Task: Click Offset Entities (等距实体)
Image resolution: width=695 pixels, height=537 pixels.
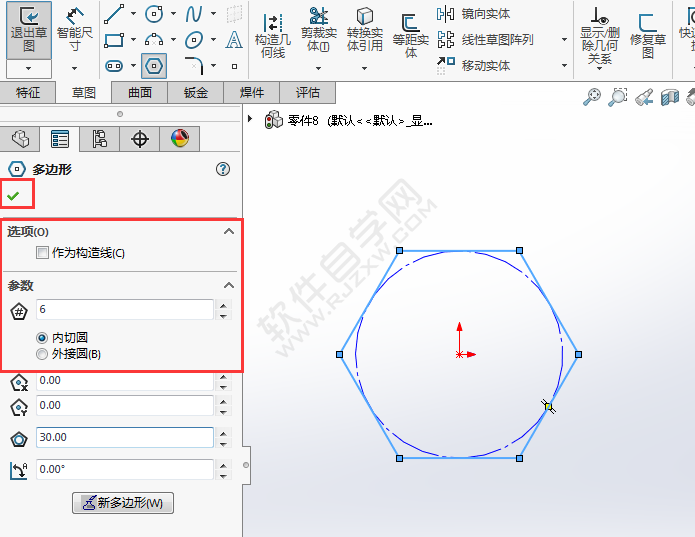Action: click(410, 36)
